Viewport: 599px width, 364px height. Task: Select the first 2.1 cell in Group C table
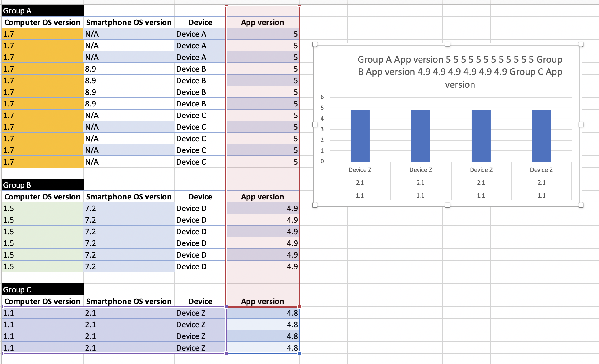point(129,313)
